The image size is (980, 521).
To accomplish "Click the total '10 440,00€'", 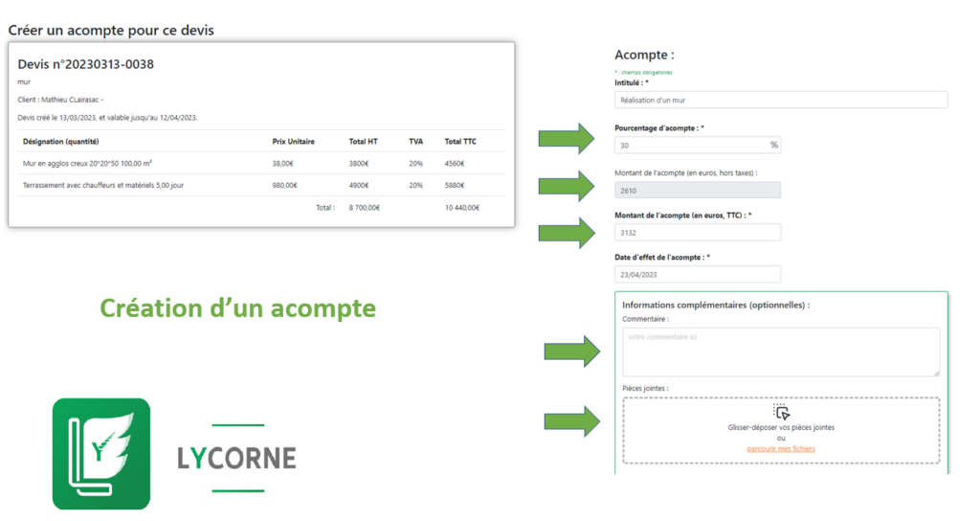I will pos(462,208).
